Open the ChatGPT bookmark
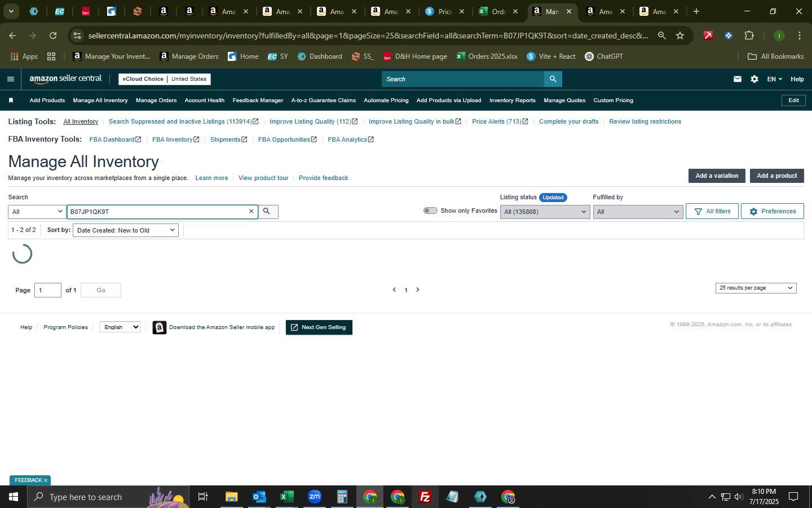The height and width of the screenshot is (508, 812). coord(603,56)
